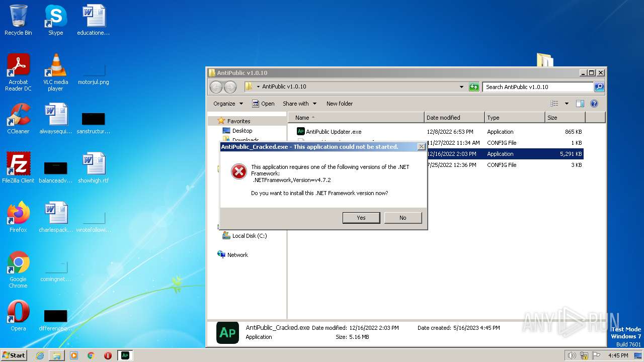Click the volume speaker tray icon
This screenshot has width=644, height=362.
pos(572,355)
